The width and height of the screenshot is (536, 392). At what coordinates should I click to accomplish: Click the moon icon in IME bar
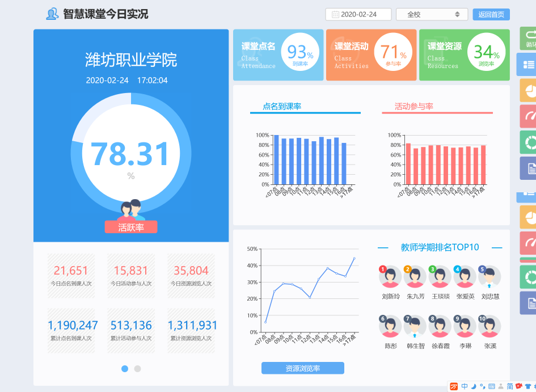click(473, 386)
